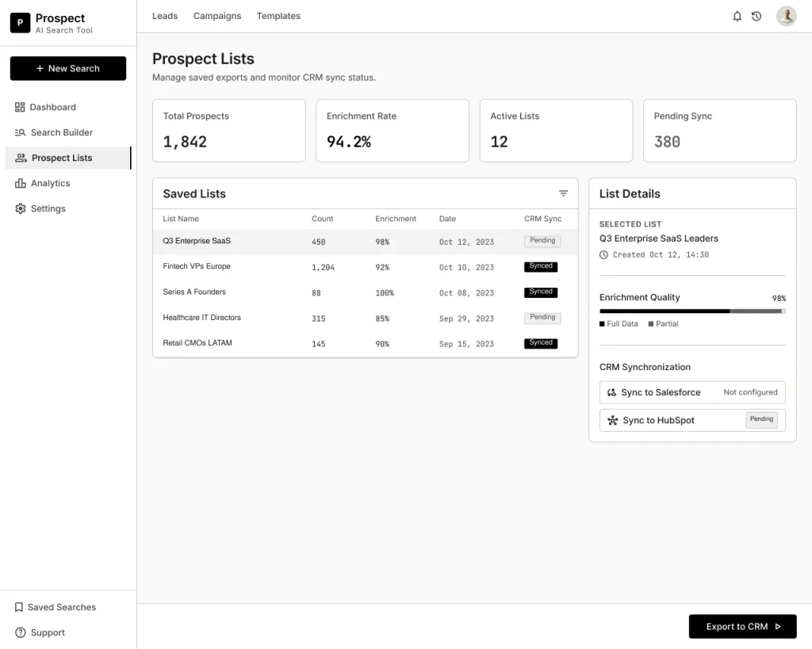The height and width of the screenshot is (649, 812).
Task: Click the Analytics bar chart icon
Action: point(20,183)
